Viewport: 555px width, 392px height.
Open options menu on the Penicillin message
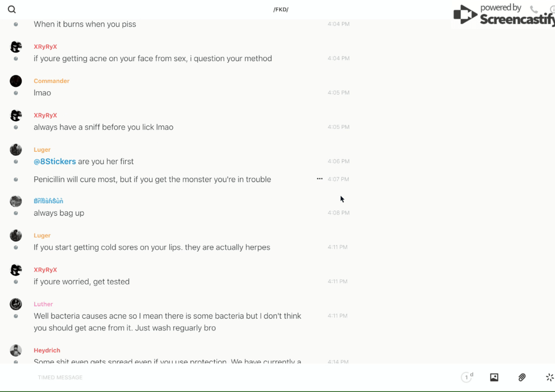click(320, 179)
